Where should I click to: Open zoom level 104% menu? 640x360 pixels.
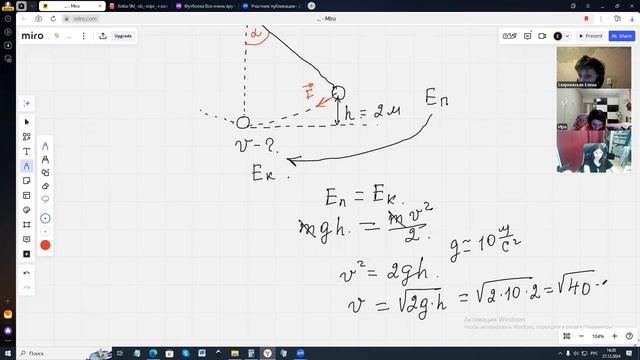(x=598, y=336)
